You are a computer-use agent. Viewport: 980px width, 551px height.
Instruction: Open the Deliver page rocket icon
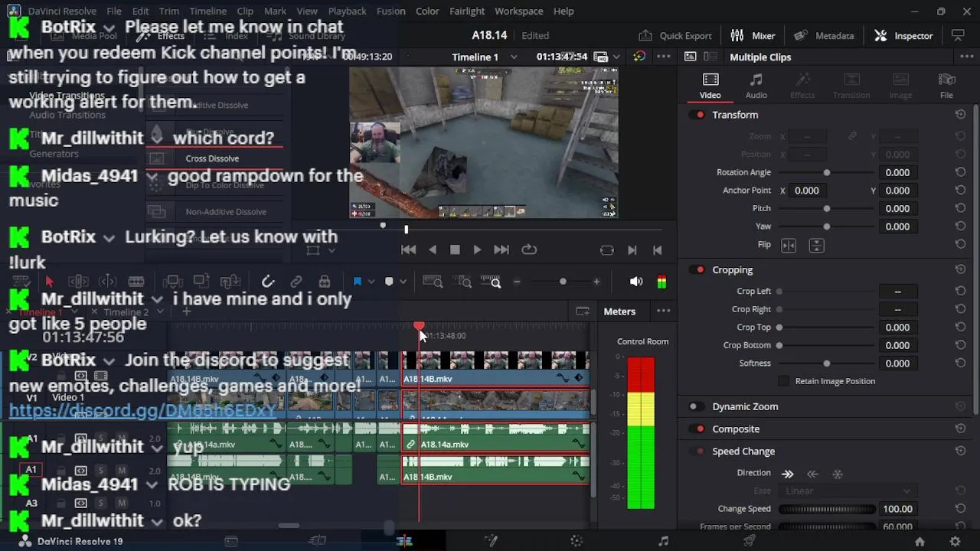pos(750,541)
